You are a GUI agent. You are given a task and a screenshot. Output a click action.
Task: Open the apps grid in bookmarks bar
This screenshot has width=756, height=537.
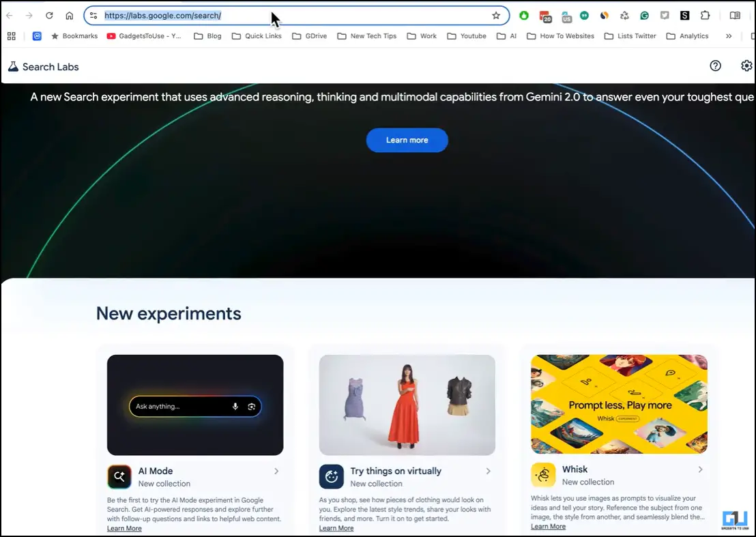point(12,36)
